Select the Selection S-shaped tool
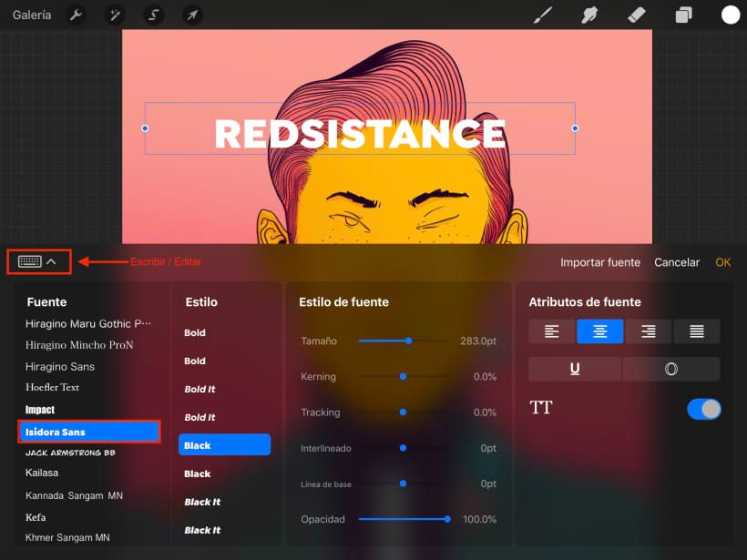747x560 pixels. click(154, 15)
